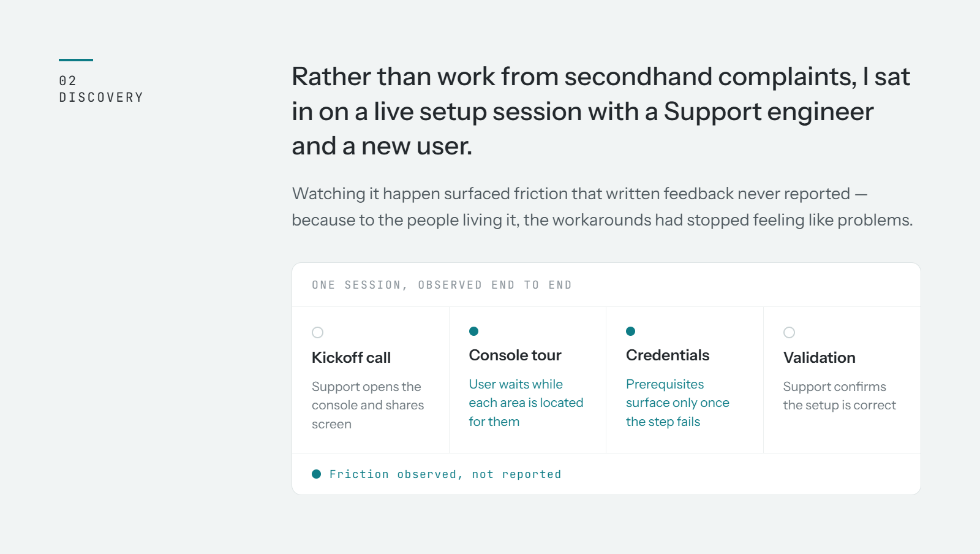This screenshot has height=554, width=980.
Task: Select the Credentials step title
Action: pyautogui.click(x=668, y=355)
